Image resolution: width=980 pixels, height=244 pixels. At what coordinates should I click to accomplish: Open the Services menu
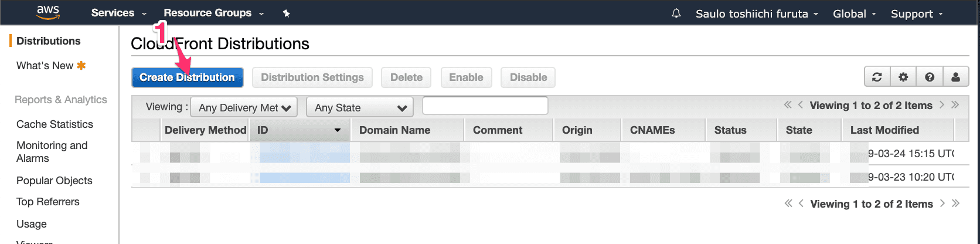pos(118,13)
